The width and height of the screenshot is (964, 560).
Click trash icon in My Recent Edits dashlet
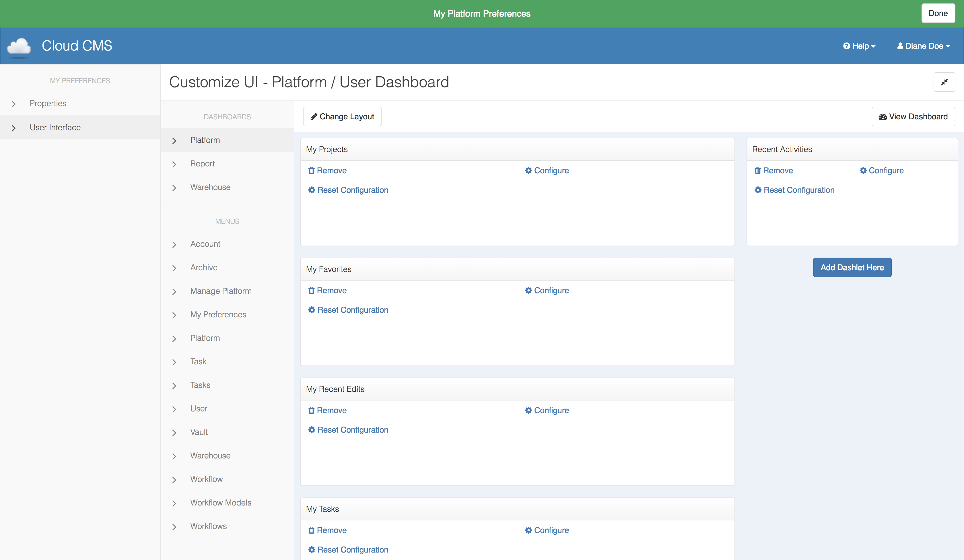[x=311, y=411]
